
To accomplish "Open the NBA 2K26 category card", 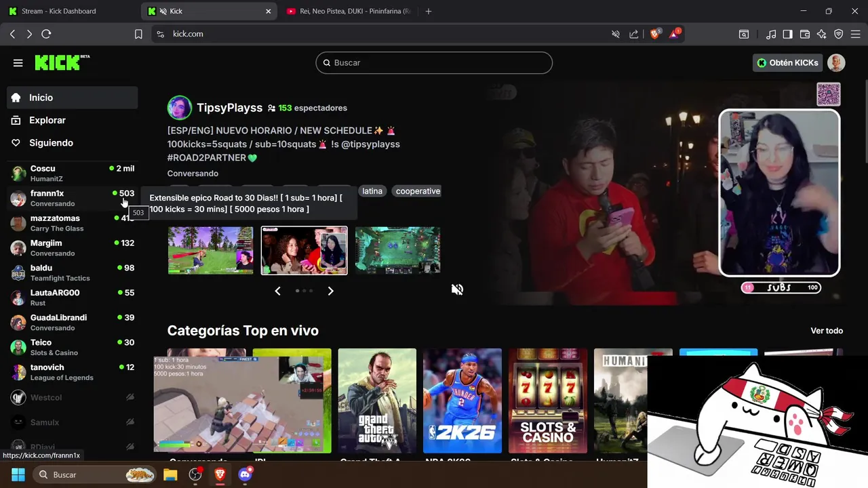I will (x=462, y=401).
